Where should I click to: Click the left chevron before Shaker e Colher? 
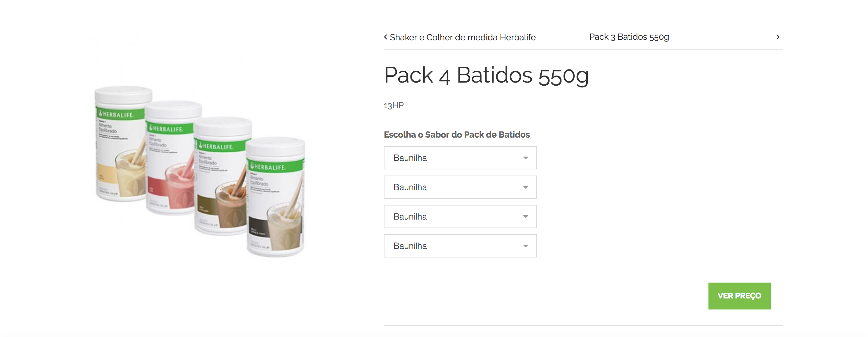[x=385, y=37]
